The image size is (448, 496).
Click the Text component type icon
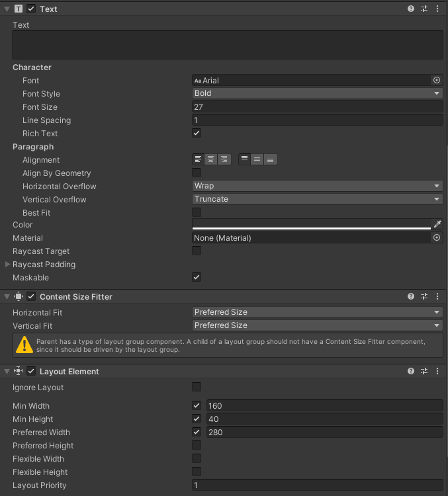pos(19,9)
